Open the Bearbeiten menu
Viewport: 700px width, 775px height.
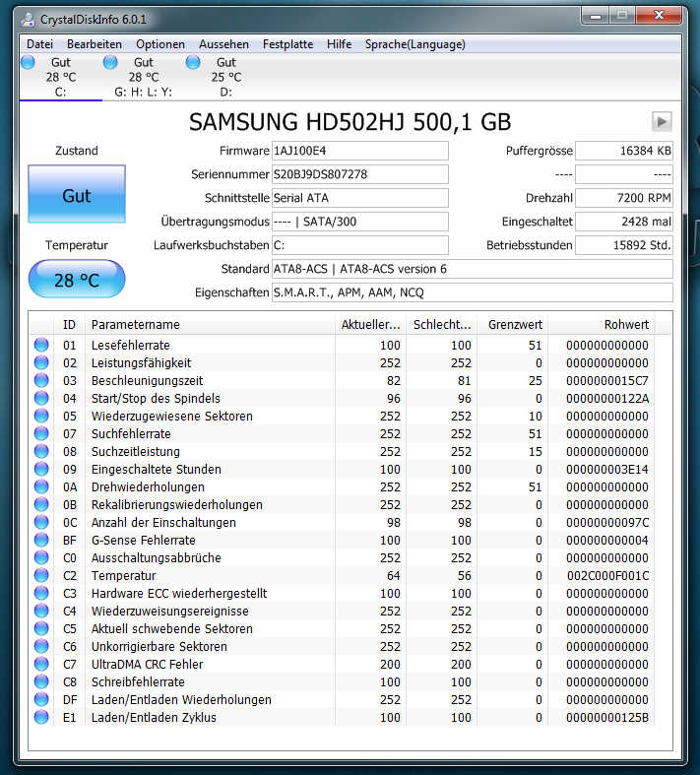pyautogui.click(x=95, y=44)
